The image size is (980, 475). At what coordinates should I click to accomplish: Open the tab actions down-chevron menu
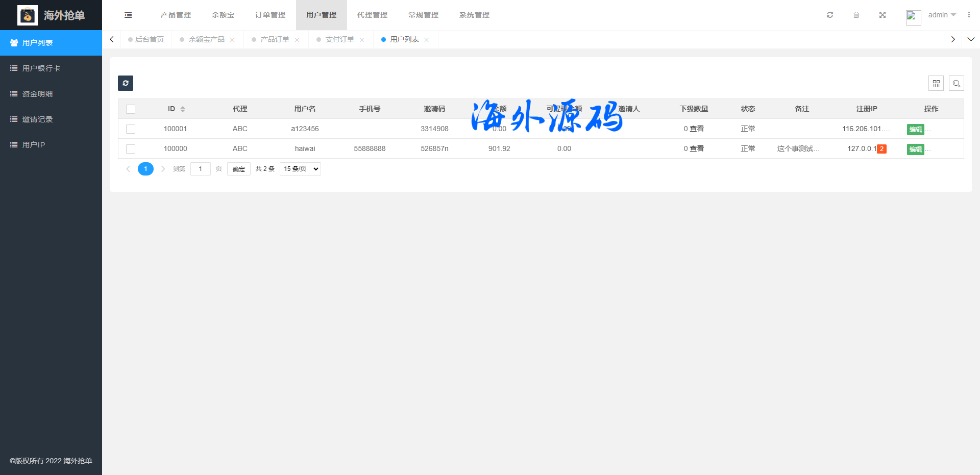971,39
